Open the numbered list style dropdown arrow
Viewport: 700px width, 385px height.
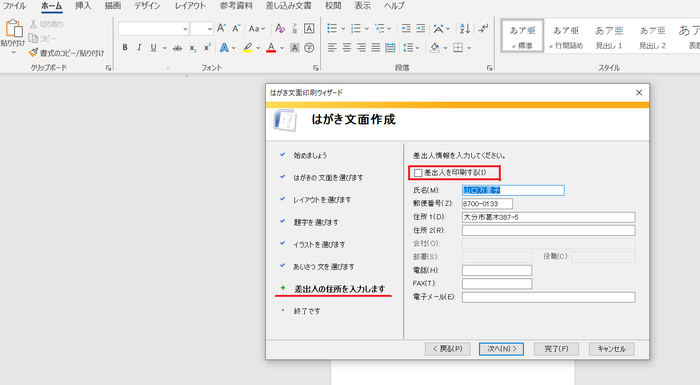tap(367, 29)
